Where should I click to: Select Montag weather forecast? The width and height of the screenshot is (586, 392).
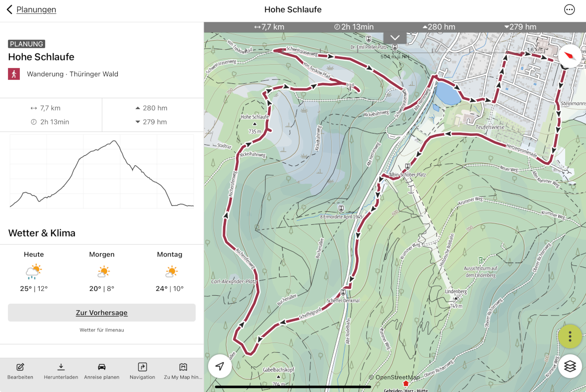169,271
